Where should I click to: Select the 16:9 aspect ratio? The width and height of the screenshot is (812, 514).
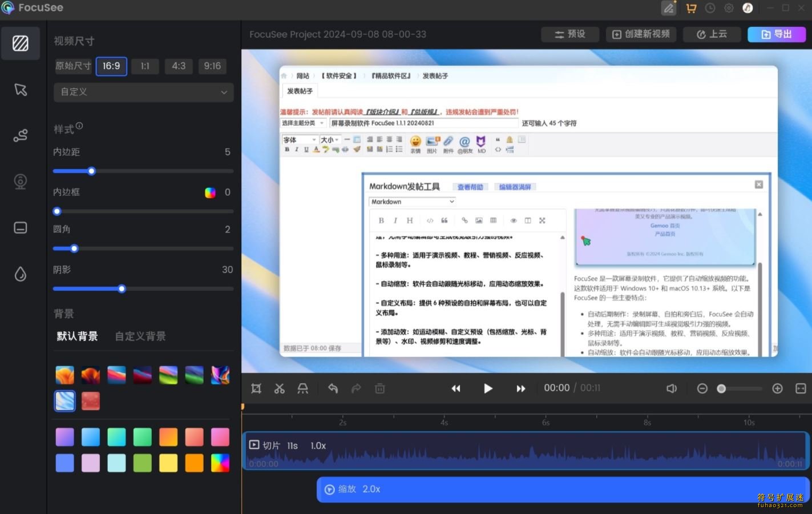tap(111, 66)
